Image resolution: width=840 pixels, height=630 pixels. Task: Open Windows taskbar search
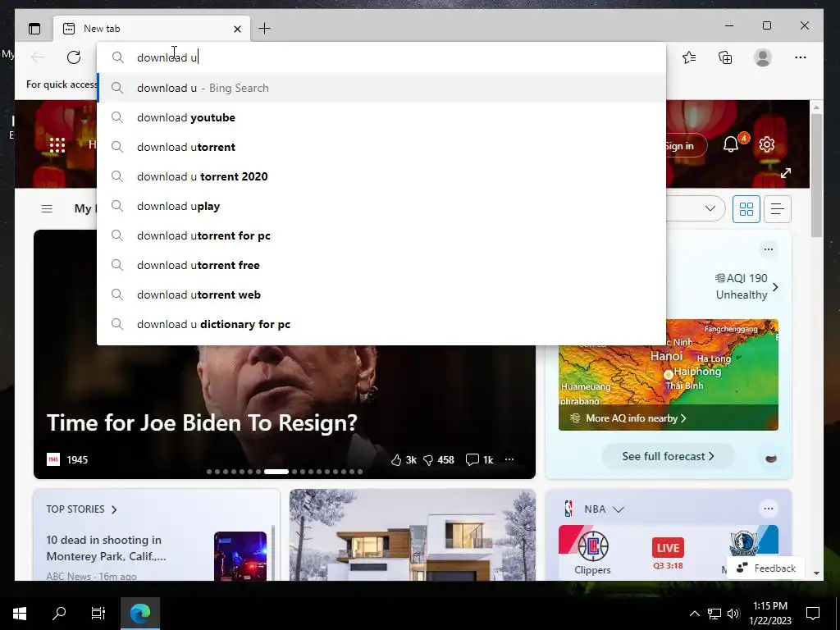pos(59,613)
